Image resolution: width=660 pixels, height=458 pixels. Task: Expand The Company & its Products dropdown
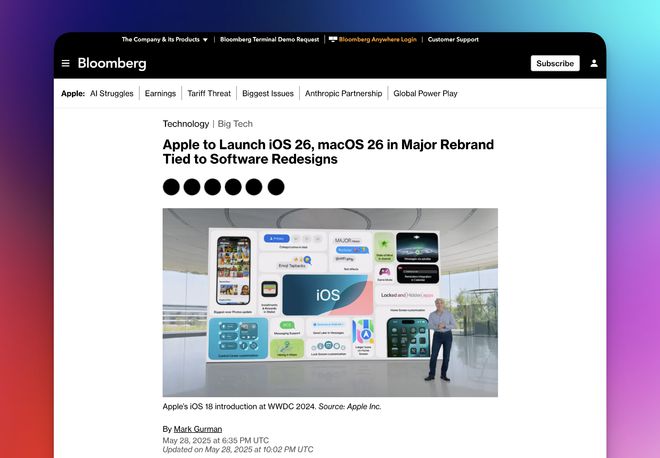(x=165, y=40)
